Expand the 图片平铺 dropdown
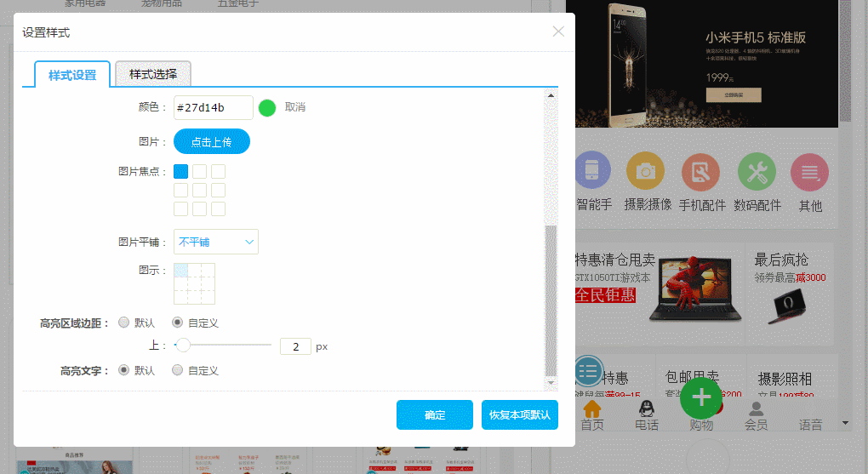This screenshot has height=474, width=868. click(216, 242)
